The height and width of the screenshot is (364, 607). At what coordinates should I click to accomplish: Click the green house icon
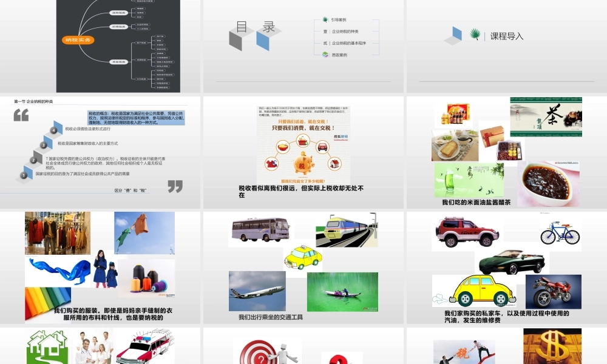tap(46, 348)
